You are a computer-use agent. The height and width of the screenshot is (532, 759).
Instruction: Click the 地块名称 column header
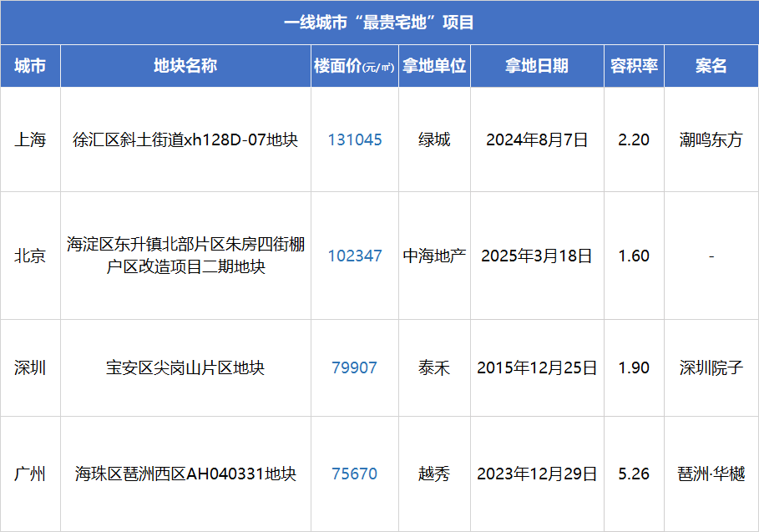point(185,65)
